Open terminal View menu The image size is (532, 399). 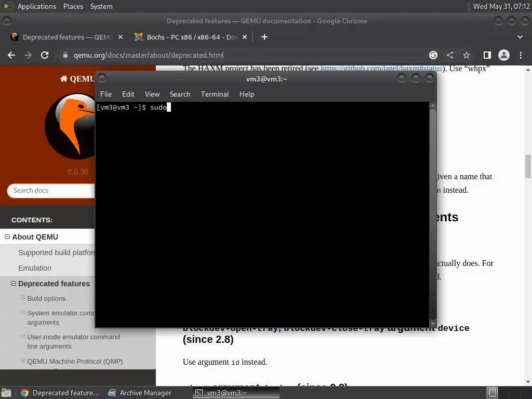click(152, 94)
